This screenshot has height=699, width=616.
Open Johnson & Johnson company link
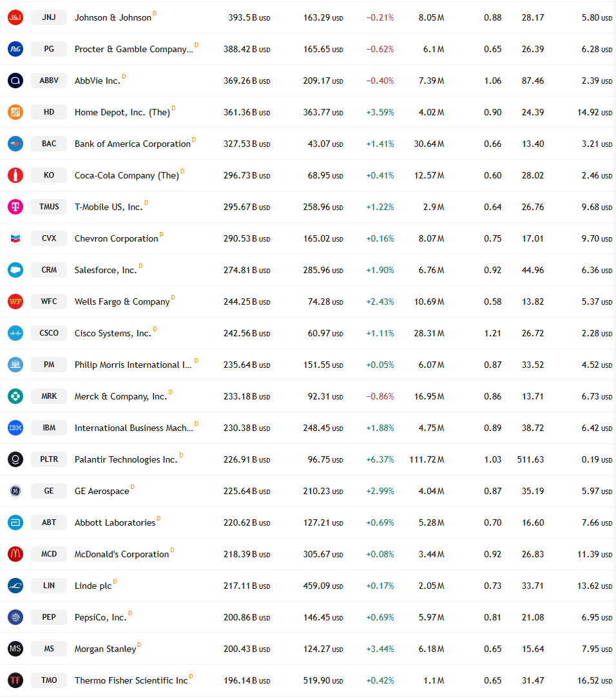pos(113,18)
